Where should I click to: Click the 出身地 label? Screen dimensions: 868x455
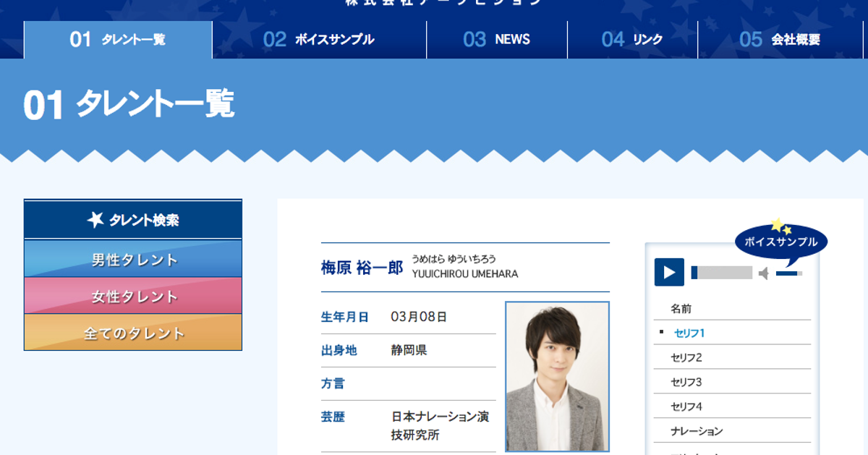(x=339, y=350)
